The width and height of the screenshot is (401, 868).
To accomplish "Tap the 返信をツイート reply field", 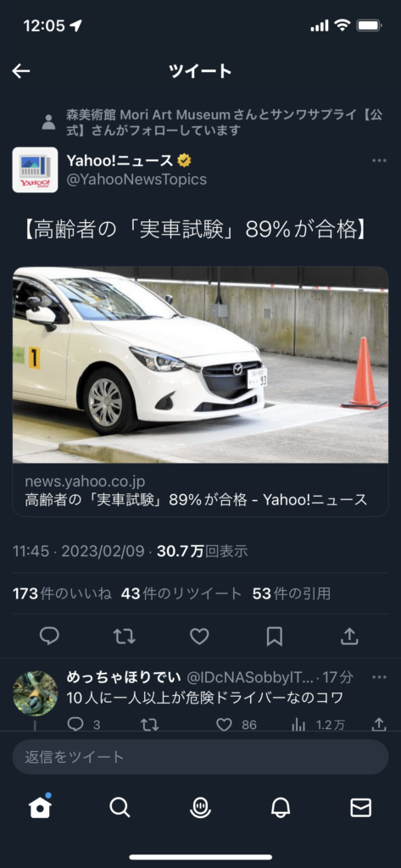I will [200, 757].
